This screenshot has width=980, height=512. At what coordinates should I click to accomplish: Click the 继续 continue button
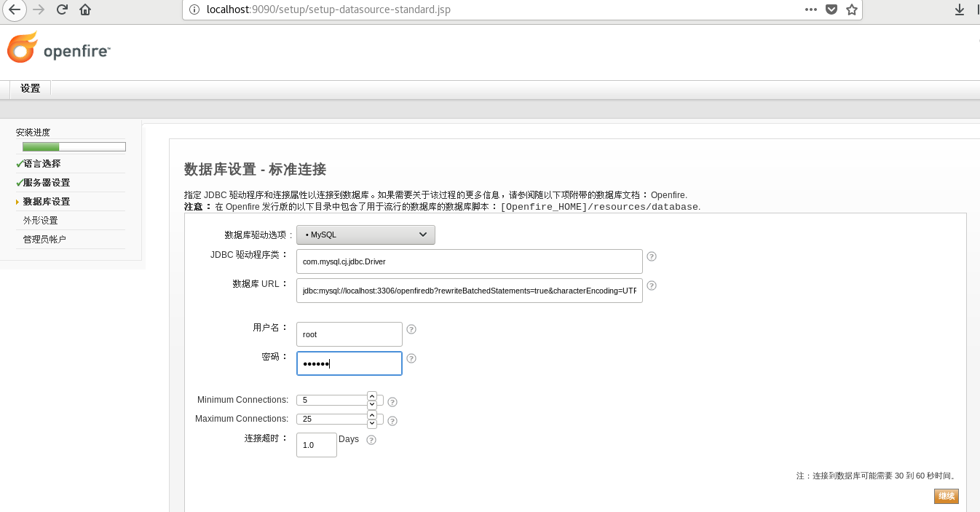pyautogui.click(x=947, y=496)
